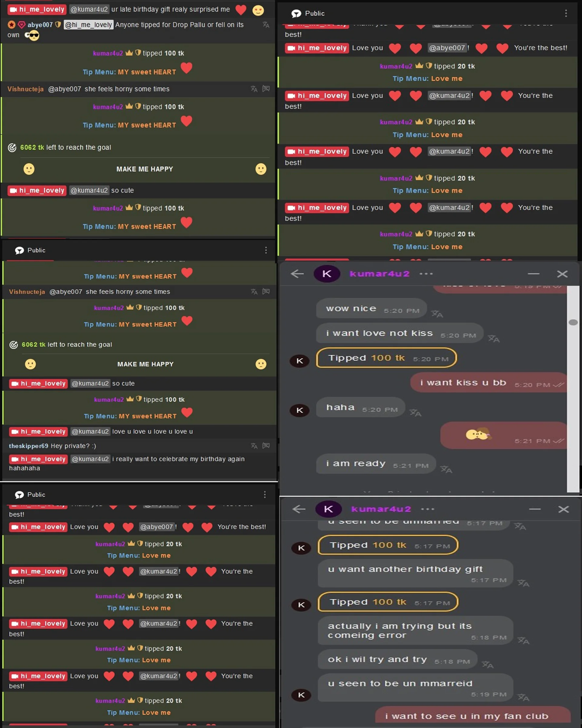Translate theskipper69's 'Hey private?' message
This screenshot has width=582, height=728.
(x=254, y=446)
